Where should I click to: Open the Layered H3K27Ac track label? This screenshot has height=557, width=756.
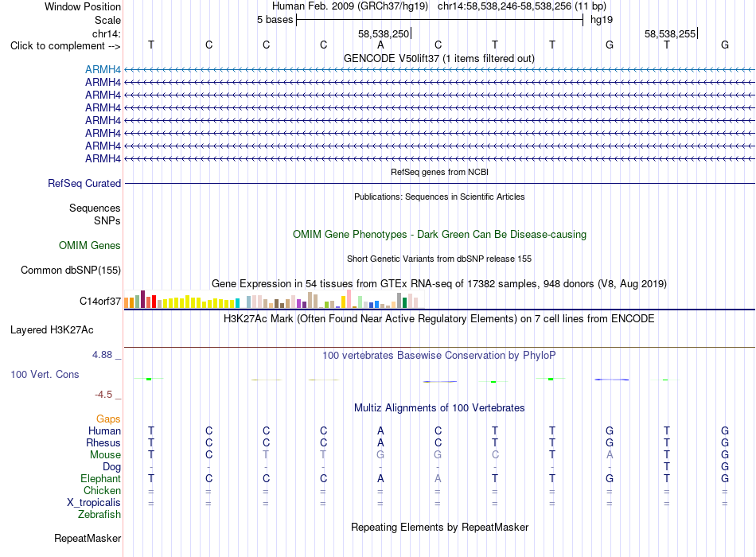(52, 330)
